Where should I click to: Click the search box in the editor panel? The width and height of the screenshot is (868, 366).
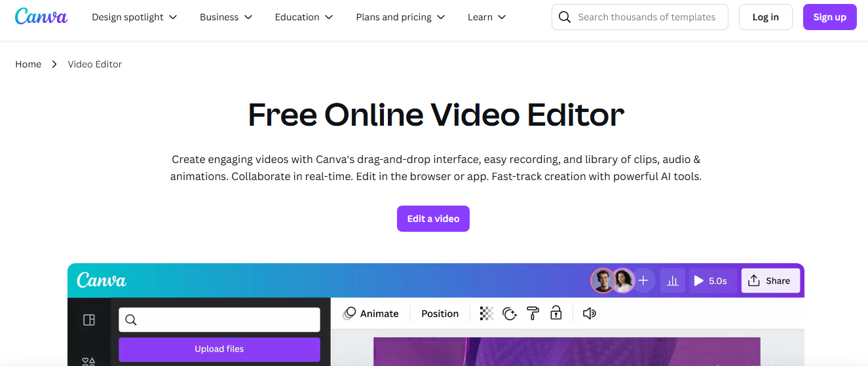point(219,320)
